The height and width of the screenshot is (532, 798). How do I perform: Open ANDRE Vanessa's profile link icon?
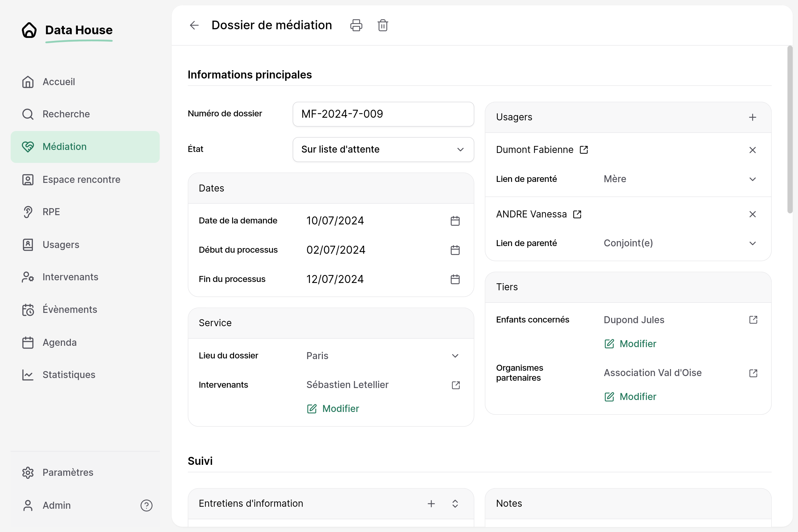577,214
